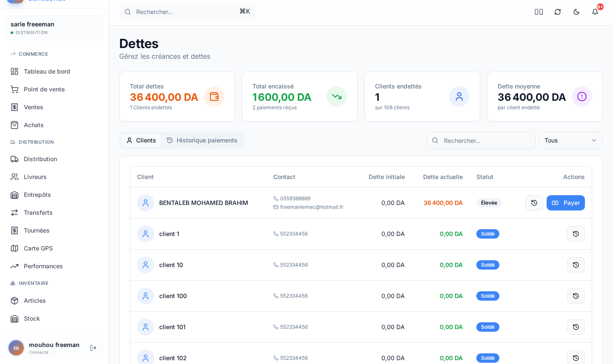Open the Tous status filter dropdown
This screenshot has height=364, width=613.
point(571,140)
